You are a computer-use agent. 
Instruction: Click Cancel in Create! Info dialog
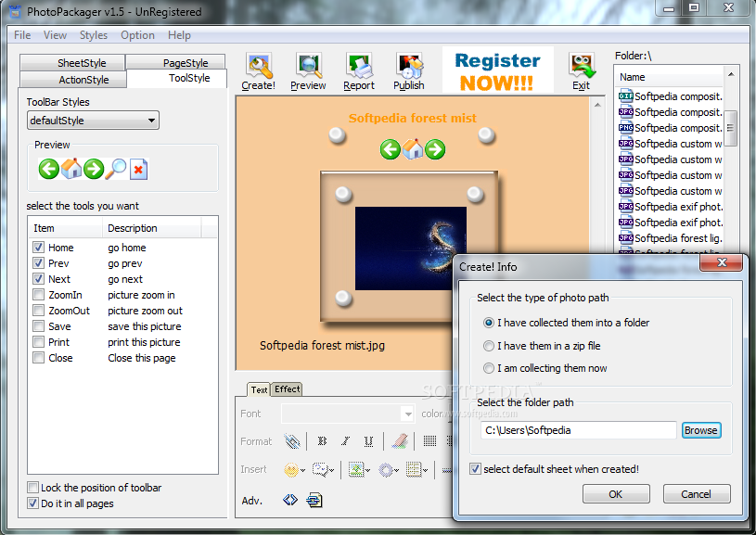pos(697,494)
